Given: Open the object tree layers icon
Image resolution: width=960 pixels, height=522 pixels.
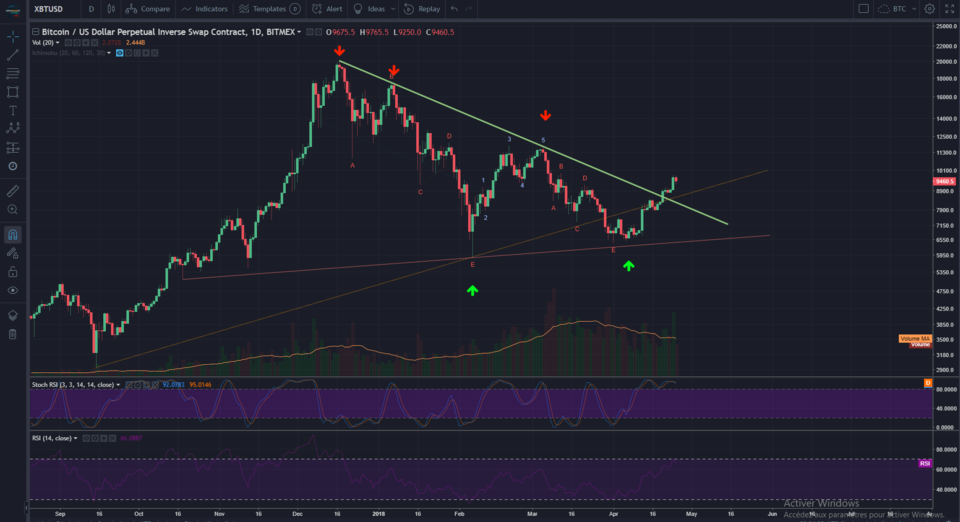Looking at the screenshot, I should pos(12,316).
